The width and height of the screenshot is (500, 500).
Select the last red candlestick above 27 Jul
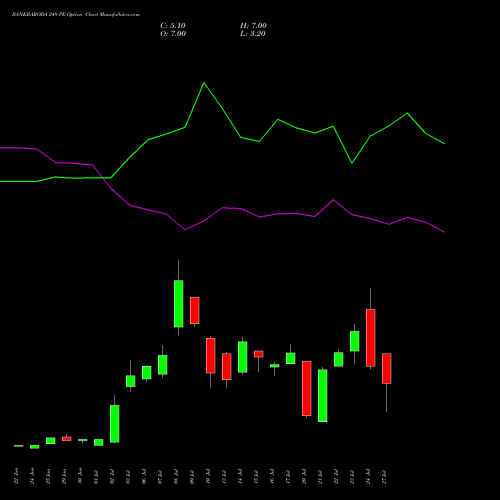[x=387, y=368]
